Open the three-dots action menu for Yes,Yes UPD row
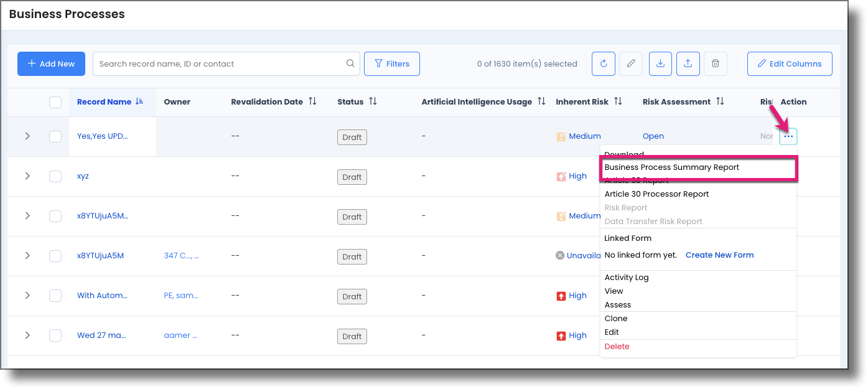Viewport: 868px width, 389px height. (x=788, y=136)
